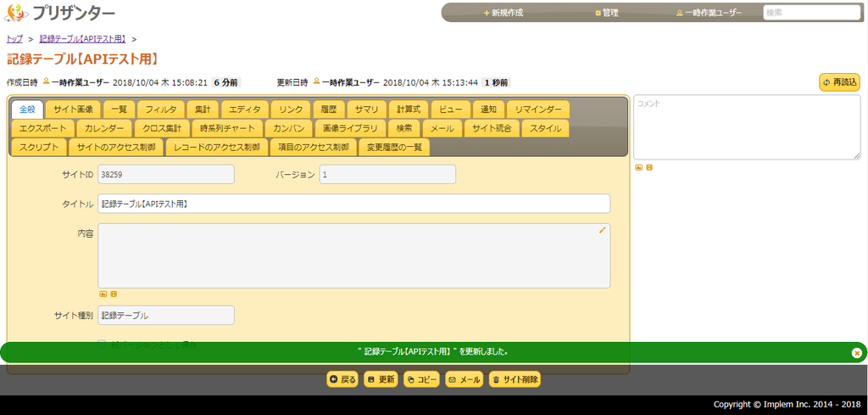Click the サイト削除 delete button
This screenshot has width=868, height=415.
tap(515, 379)
